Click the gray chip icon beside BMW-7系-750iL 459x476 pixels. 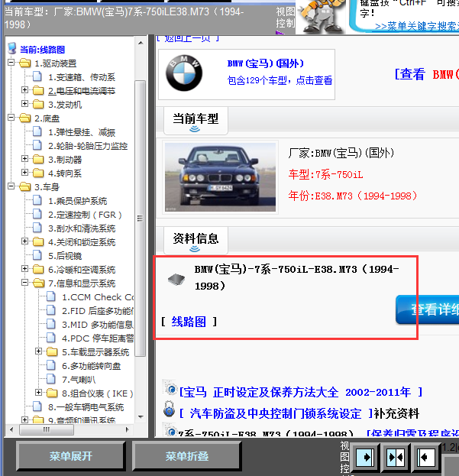pyautogui.click(x=176, y=279)
